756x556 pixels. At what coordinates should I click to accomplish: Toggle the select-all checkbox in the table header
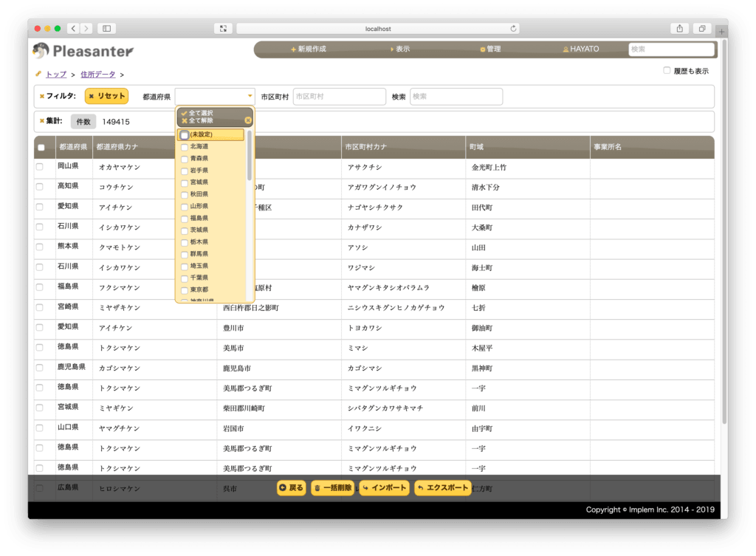pyautogui.click(x=41, y=148)
